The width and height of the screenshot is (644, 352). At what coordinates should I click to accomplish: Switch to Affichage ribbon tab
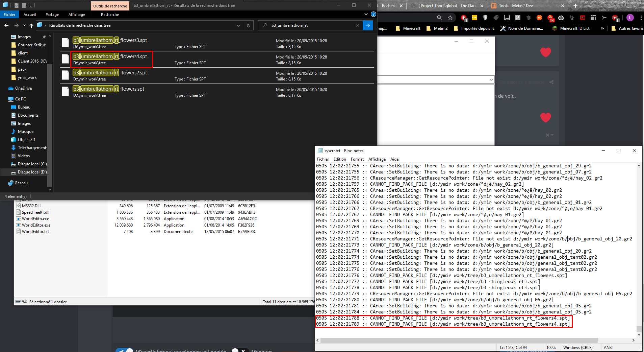[77, 15]
